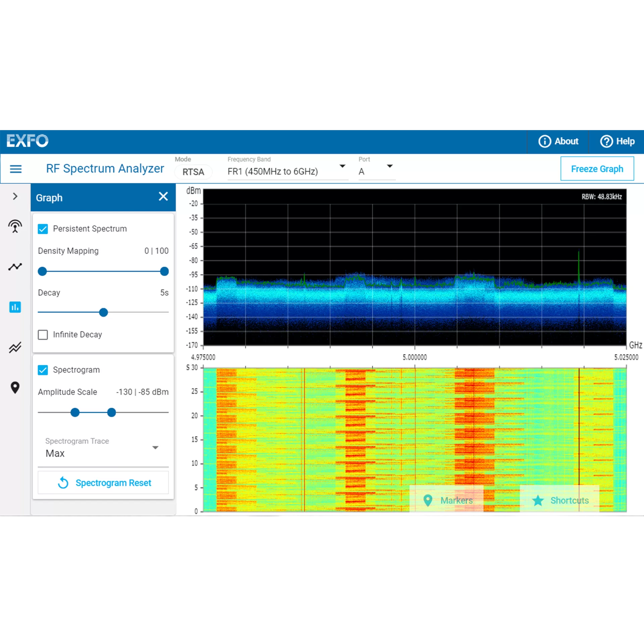Image resolution: width=644 pixels, height=644 pixels.
Task: Click the location pin sidebar icon
Action: 15,388
